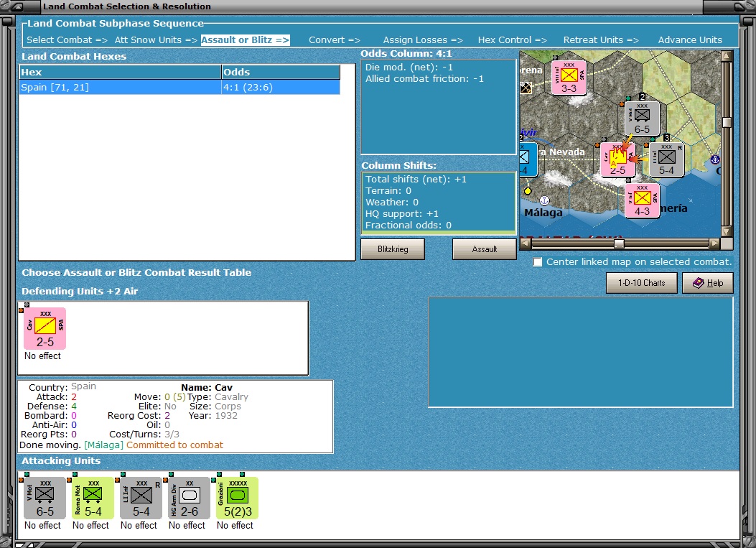Select the Graziani 5(2)3 HQ counter
The image size is (756, 548).
235,498
